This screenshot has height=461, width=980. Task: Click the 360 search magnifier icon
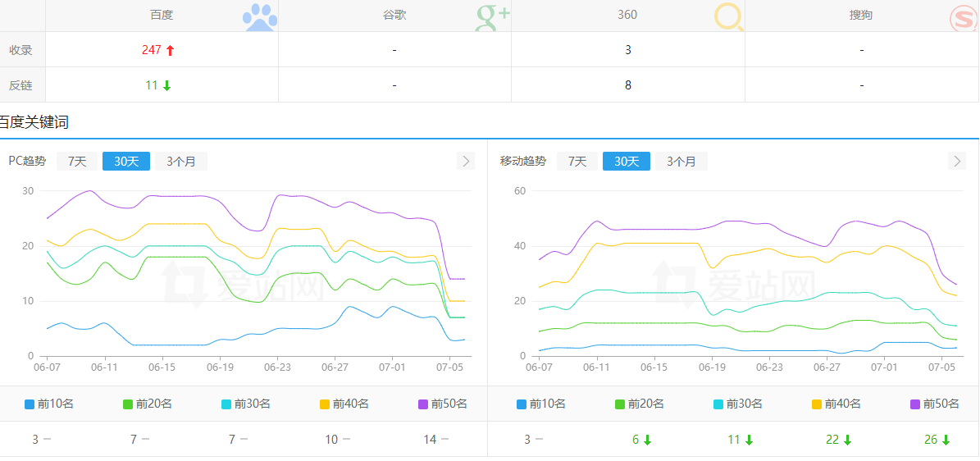729,17
